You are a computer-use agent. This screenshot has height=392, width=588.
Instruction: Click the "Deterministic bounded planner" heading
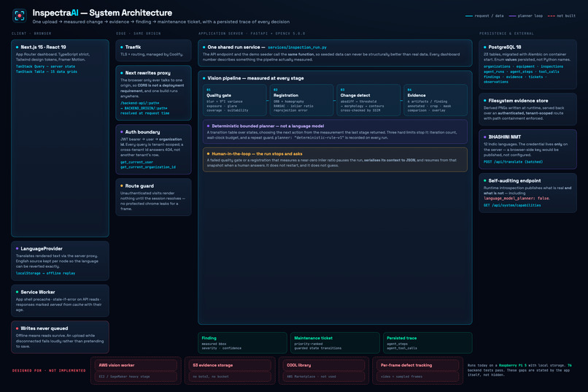(x=268, y=126)
